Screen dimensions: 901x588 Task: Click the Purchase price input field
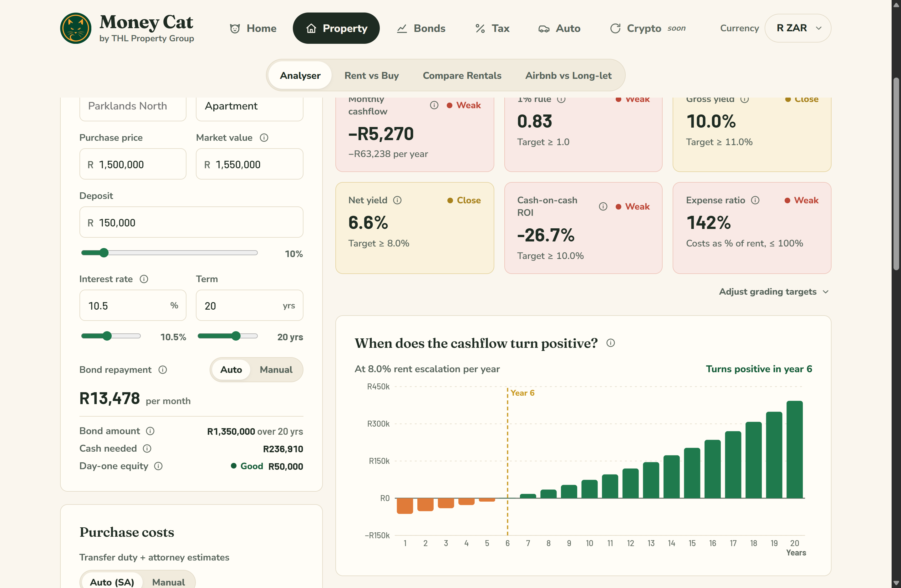point(133,164)
